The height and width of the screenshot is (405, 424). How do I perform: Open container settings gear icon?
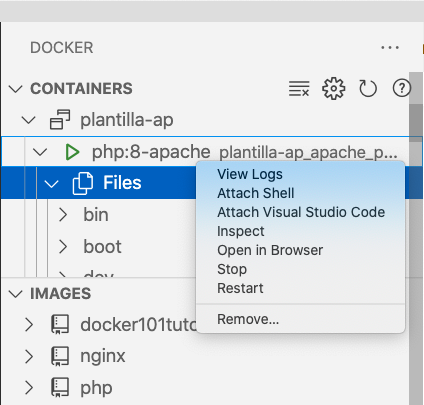(x=333, y=89)
